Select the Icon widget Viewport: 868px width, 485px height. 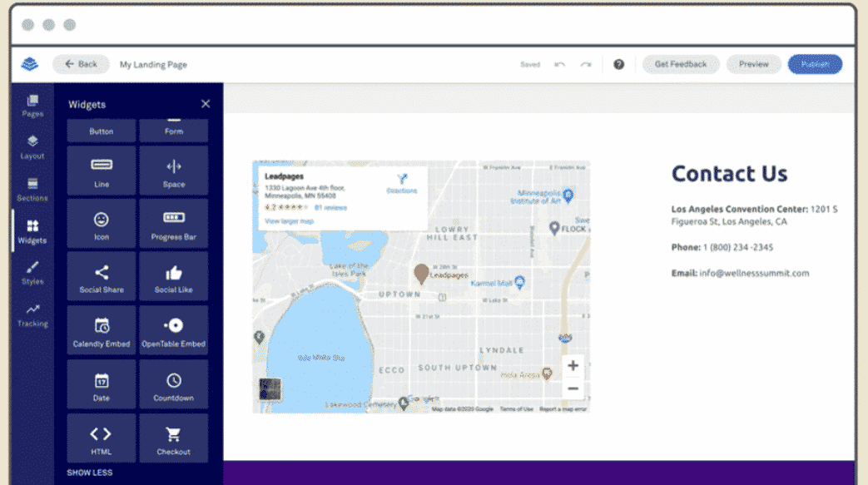tap(102, 224)
